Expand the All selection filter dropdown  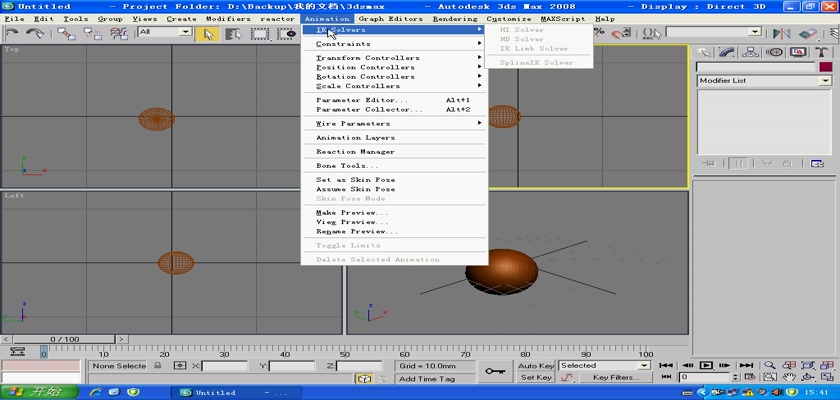click(x=186, y=32)
